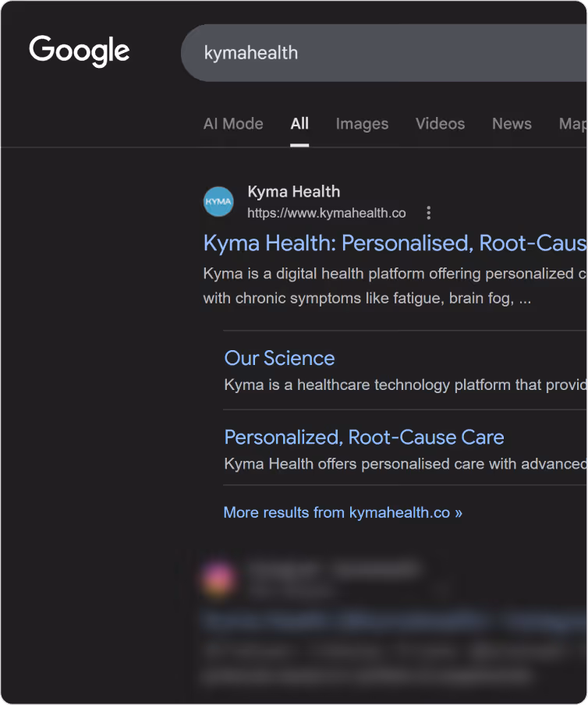Click the Kyma Health favicon
The height and width of the screenshot is (705, 588).
(218, 202)
